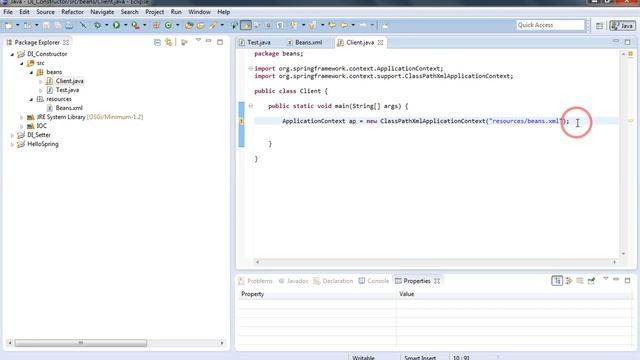The height and width of the screenshot is (360, 640).
Task: Toggle Show Categories in Properties view
Action: click(557, 281)
